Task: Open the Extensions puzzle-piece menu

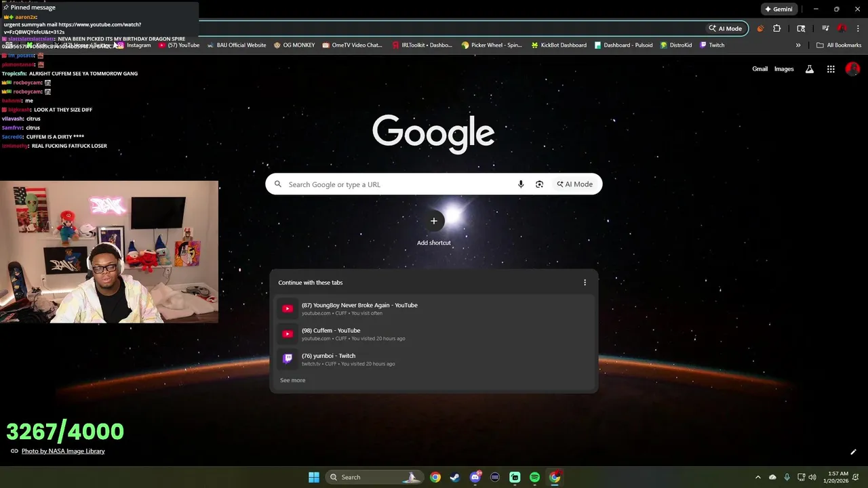Action: click(x=777, y=28)
